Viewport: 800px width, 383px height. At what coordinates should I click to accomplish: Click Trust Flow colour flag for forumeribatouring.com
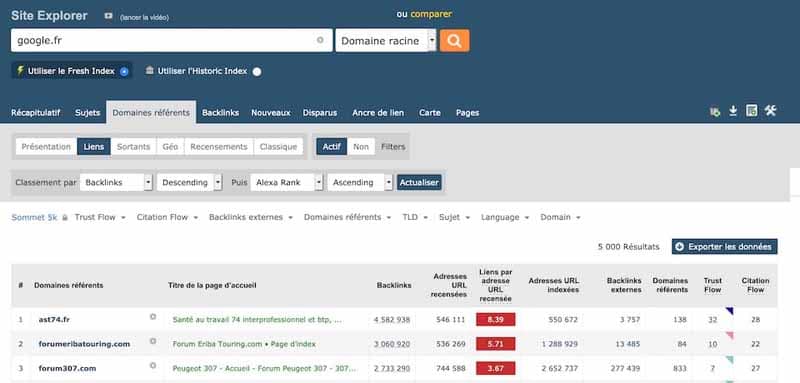click(x=730, y=335)
